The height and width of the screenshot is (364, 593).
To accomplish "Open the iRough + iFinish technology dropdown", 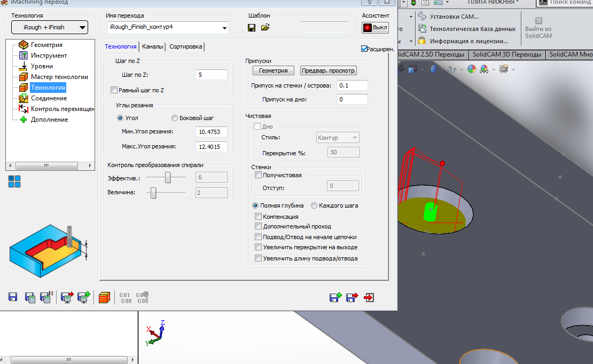I will tap(50, 27).
